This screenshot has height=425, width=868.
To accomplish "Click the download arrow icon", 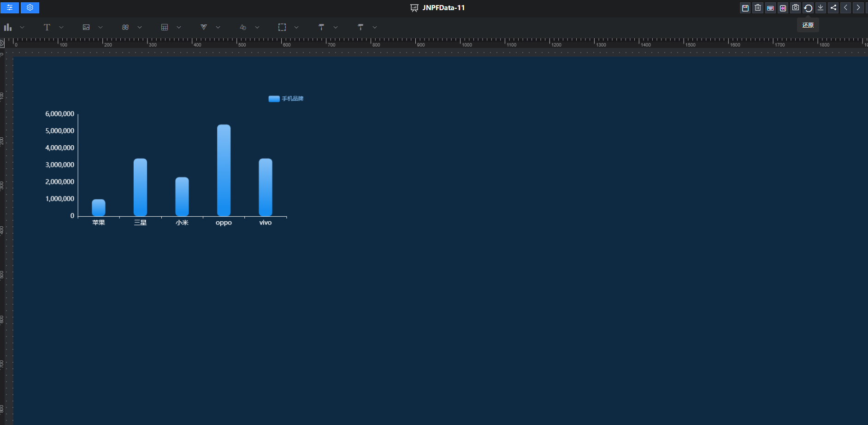I will point(821,8).
